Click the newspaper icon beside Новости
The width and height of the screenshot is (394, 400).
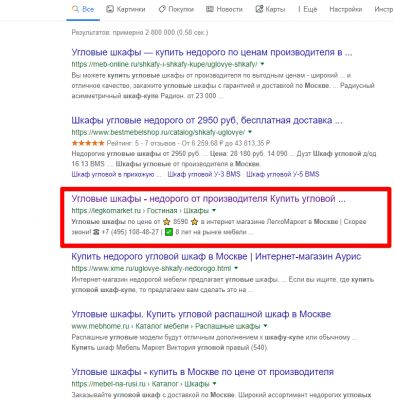(x=209, y=9)
